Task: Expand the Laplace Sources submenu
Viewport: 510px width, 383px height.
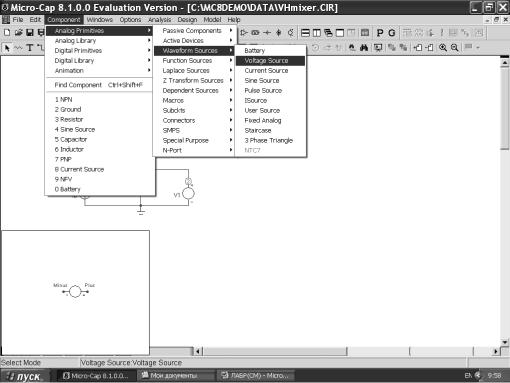Action: point(195,71)
